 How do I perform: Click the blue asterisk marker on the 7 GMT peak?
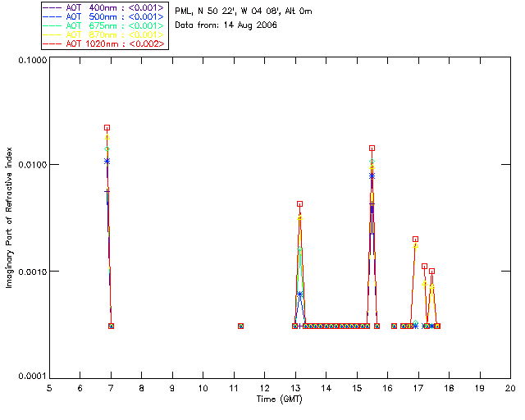107,162
